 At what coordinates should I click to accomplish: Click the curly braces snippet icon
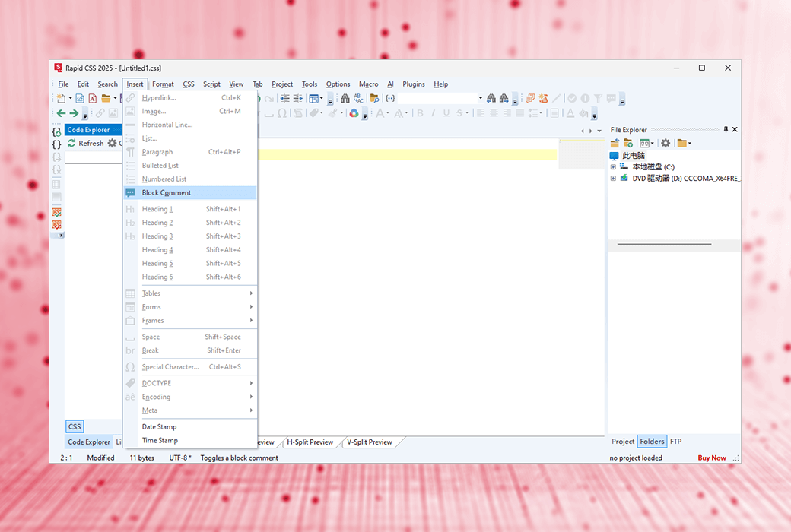(x=390, y=98)
